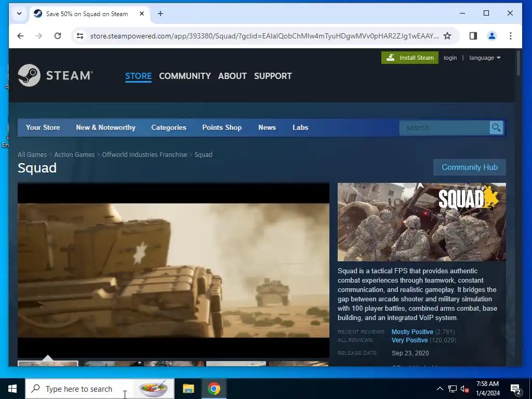Open the New & Noteworthy tab
The height and width of the screenshot is (399, 532).
[x=105, y=128]
